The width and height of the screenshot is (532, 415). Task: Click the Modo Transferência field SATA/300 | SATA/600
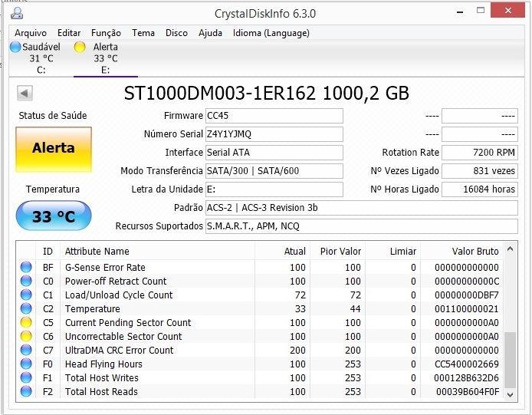(274, 171)
